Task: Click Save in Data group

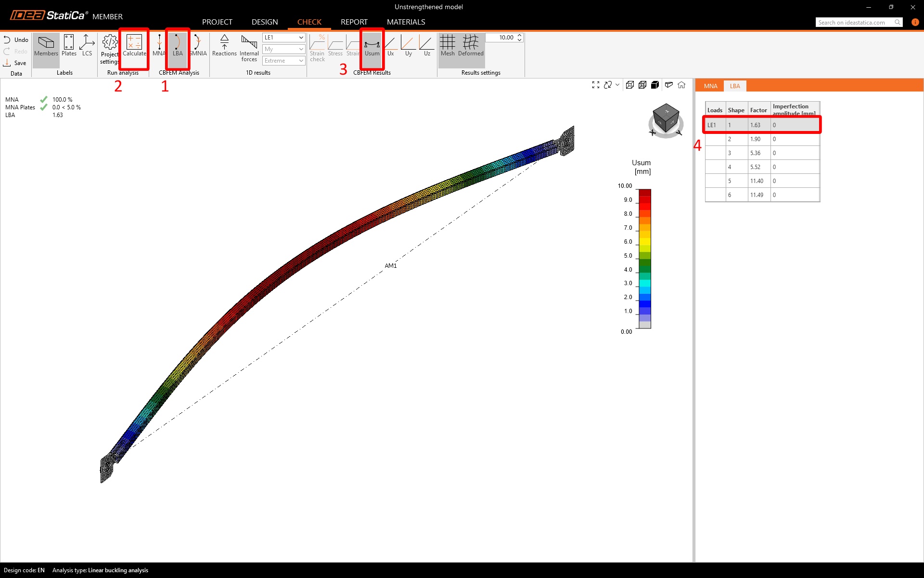Action: click(x=15, y=63)
